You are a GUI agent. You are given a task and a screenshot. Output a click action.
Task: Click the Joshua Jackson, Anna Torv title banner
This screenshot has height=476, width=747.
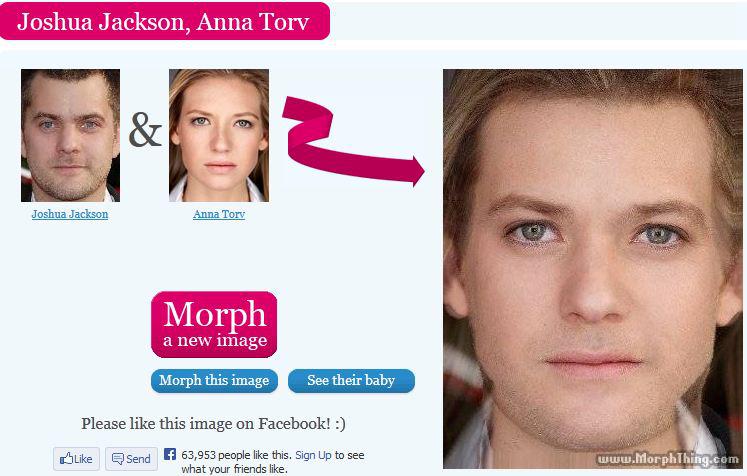pyautogui.click(x=165, y=21)
